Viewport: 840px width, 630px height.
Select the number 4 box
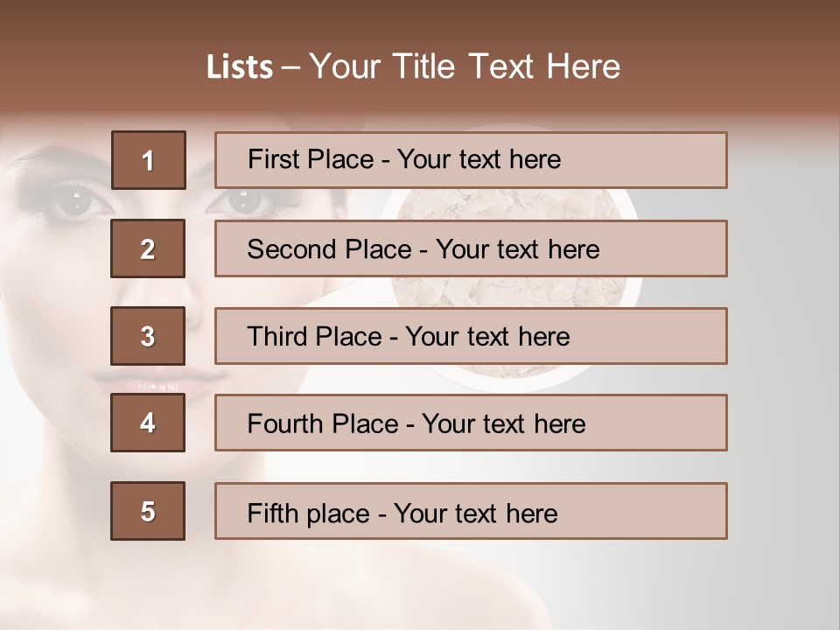(148, 423)
